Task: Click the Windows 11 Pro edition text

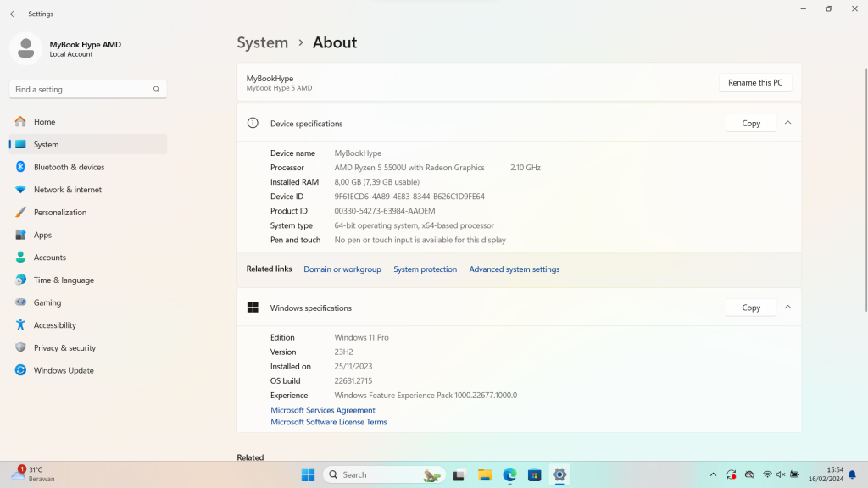Action: (x=361, y=337)
